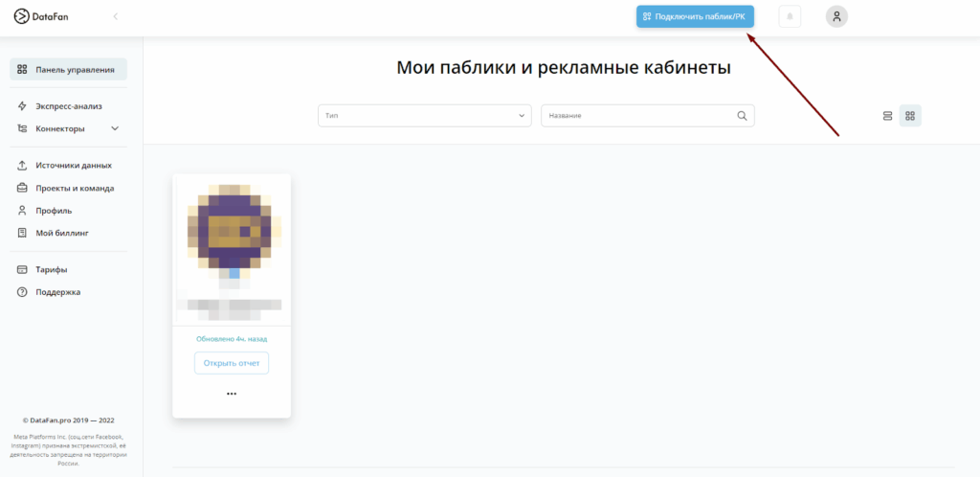Open the user profile avatar menu
The height and width of the screenshot is (477, 980).
click(836, 16)
